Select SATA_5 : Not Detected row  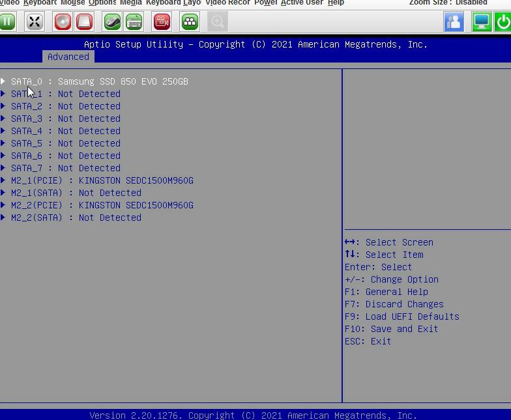[66, 143]
